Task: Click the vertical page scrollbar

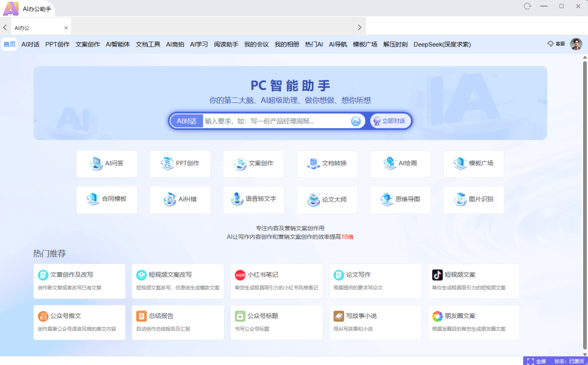Action: (x=585, y=204)
